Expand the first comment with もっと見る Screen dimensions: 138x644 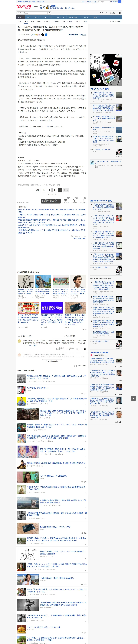[33, 345]
